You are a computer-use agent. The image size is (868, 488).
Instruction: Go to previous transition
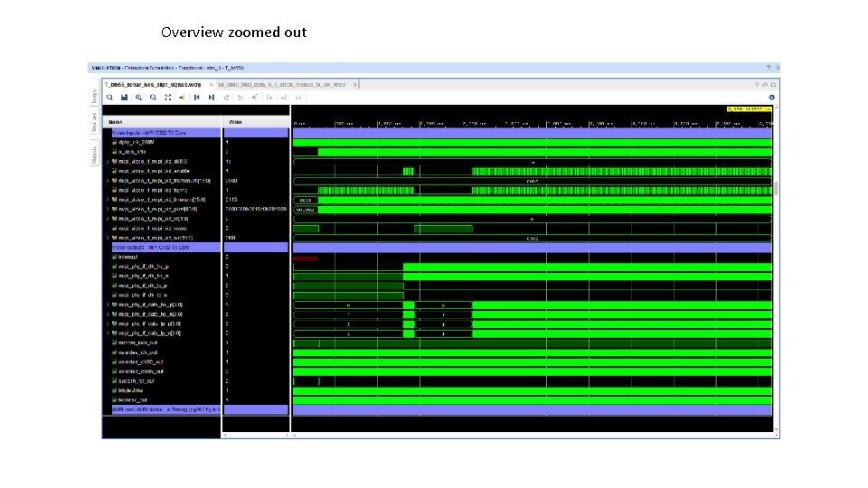click(226, 98)
